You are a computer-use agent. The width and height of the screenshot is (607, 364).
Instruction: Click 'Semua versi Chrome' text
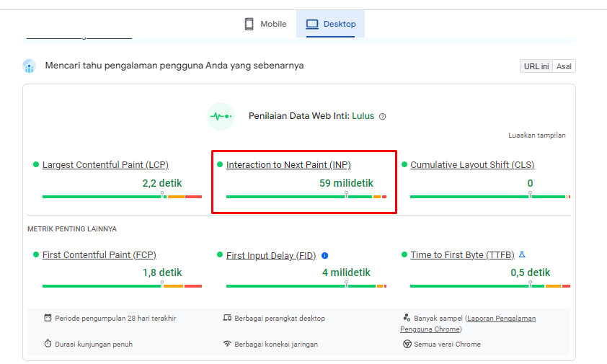pos(447,345)
